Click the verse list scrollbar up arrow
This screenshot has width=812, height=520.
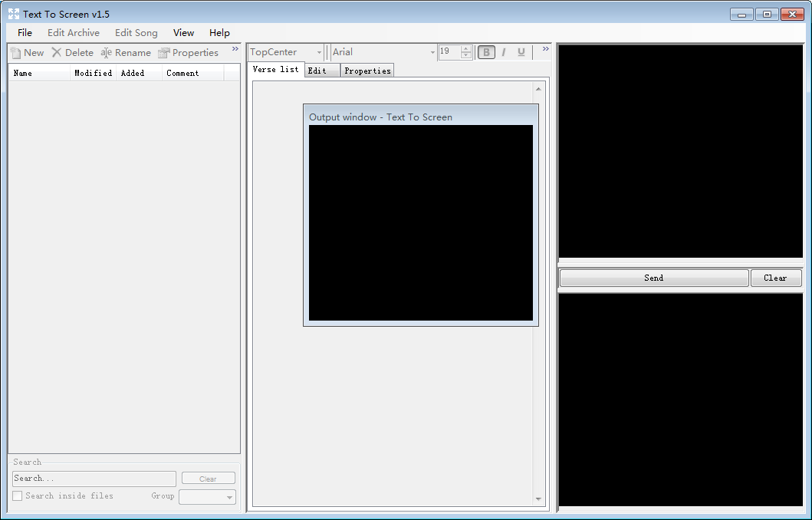click(x=538, y=89)
